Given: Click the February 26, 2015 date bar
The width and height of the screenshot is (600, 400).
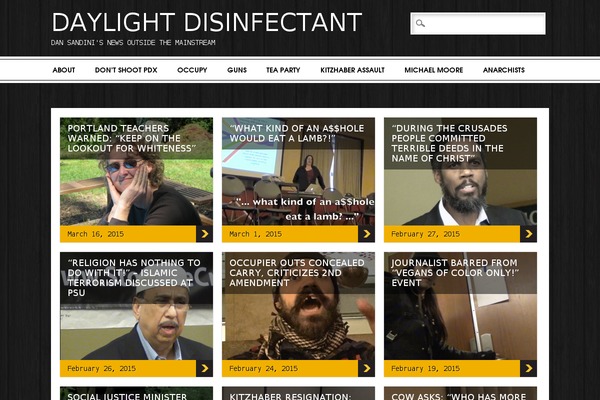Looking at the screenshot, I should (x=128, y=368).
